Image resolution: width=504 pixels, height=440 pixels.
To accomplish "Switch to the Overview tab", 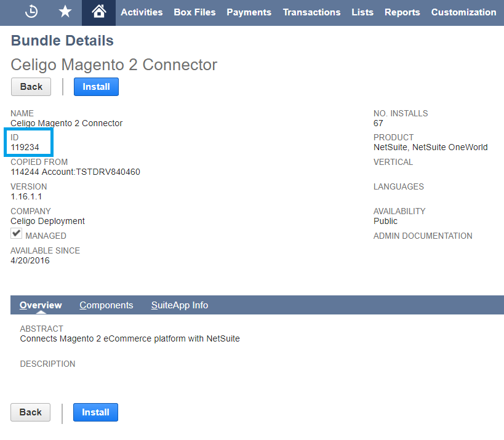I will point(41,305).
